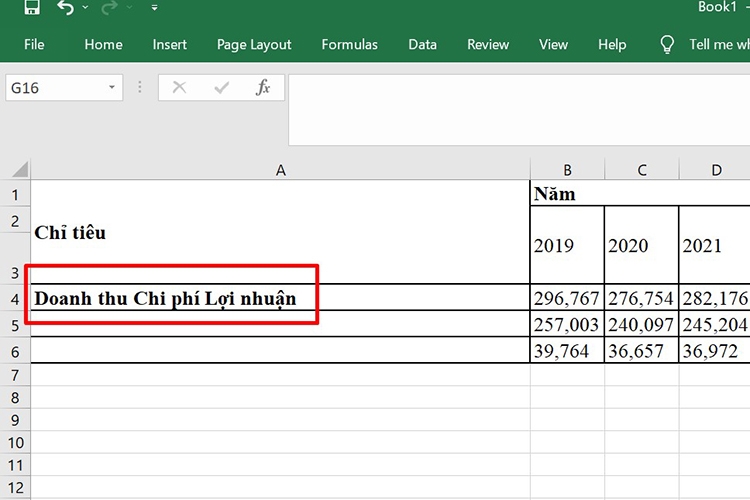The image size is (750, 500).
Task: Open Customize Quick Access Toolbar dropdown
Action: click(x=154, y=7)
